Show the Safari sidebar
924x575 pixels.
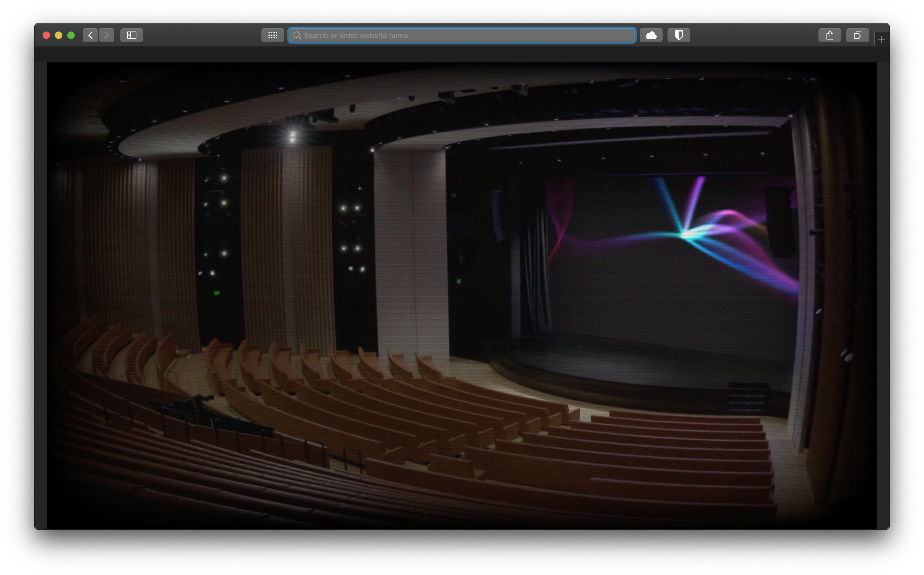[131, 36]
